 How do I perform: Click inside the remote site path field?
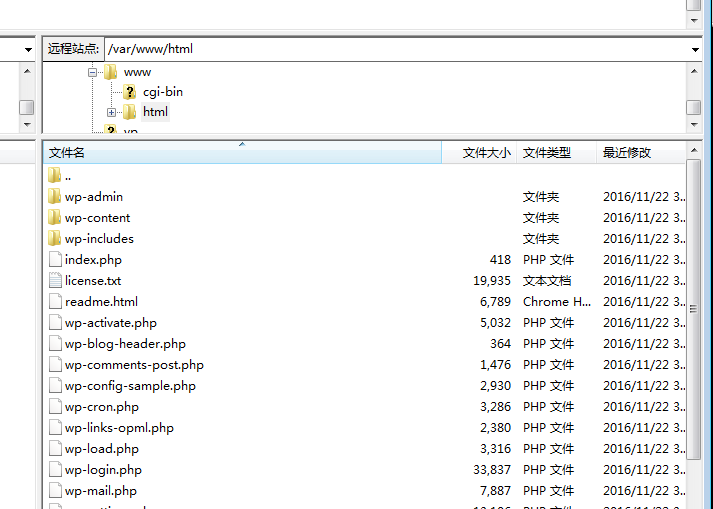[x=397, y=49]
